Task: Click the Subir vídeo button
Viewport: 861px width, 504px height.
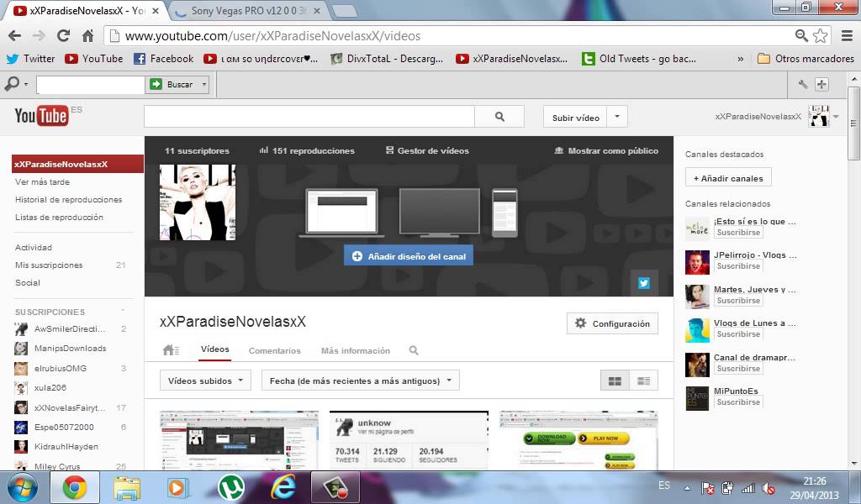Action: click(575, 118)
